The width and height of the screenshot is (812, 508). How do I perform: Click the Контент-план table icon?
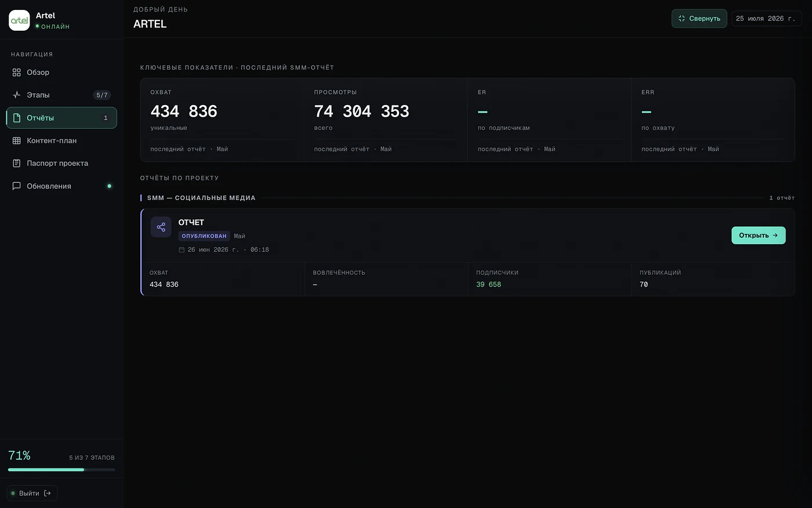point(16,140)
